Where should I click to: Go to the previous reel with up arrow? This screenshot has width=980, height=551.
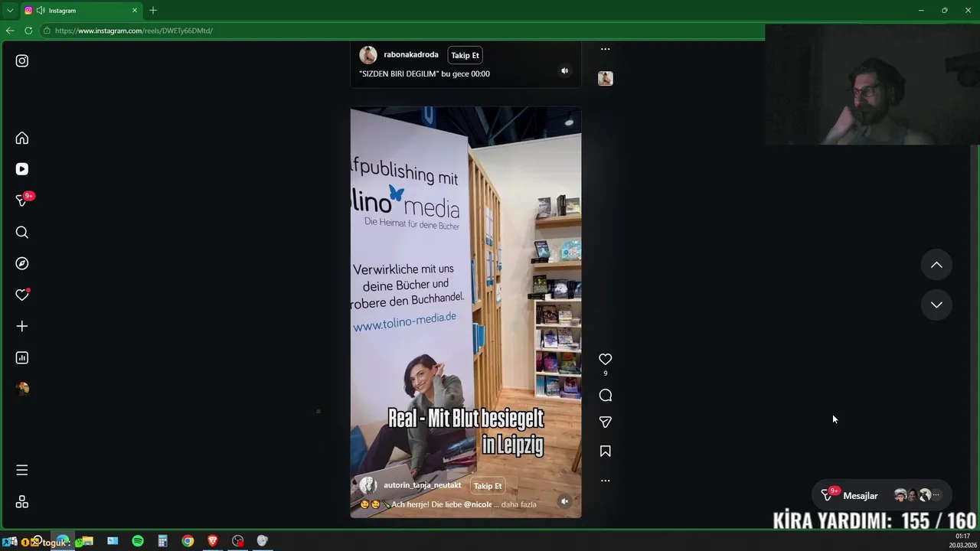(936, 265)
